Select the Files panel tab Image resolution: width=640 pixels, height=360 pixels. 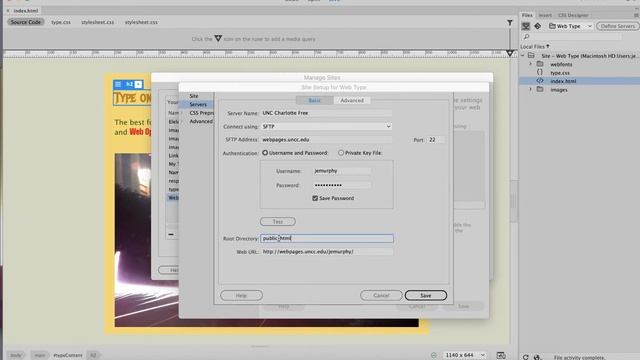click(x=527, y=15)
